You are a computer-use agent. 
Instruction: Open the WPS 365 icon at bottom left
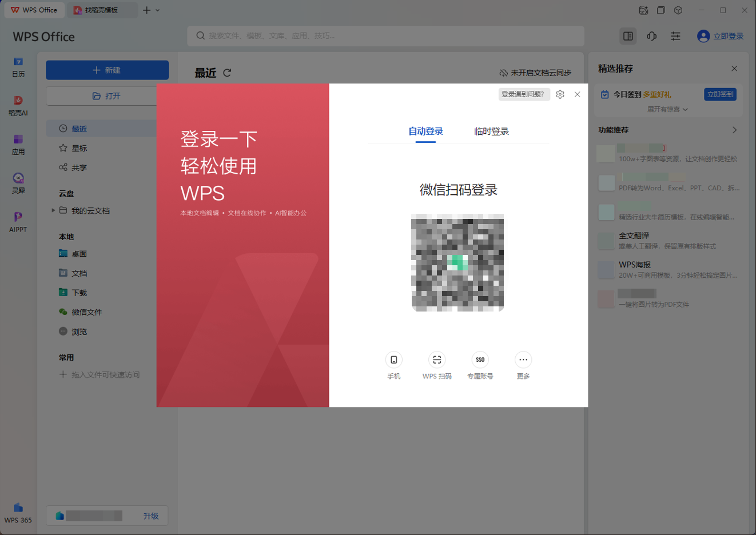[x=18, y=513]
